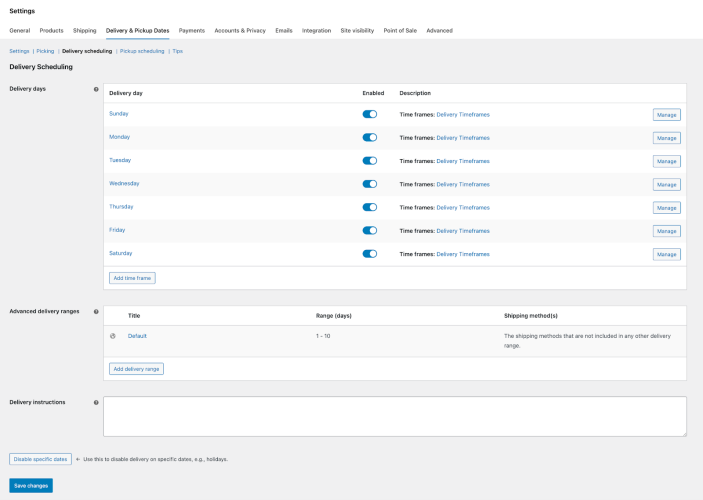Viewport: 703px width, 500px height.
Task: Click the globe icon next to Default
Action: click(113, 336)
